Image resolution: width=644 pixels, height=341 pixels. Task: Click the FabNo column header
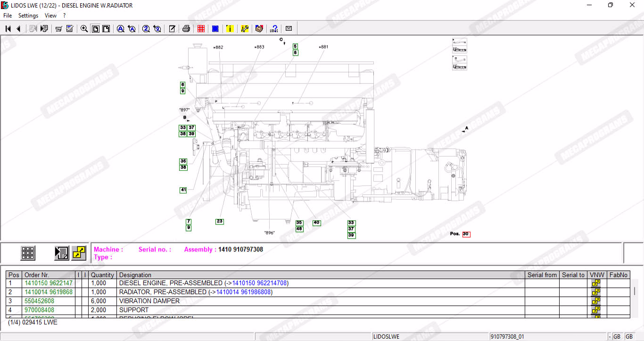(619, 275)
